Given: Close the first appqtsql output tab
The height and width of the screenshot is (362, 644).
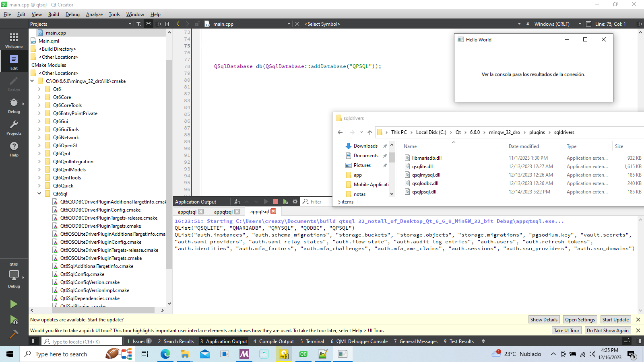Looking at the screenshot, I should [201, 212].
